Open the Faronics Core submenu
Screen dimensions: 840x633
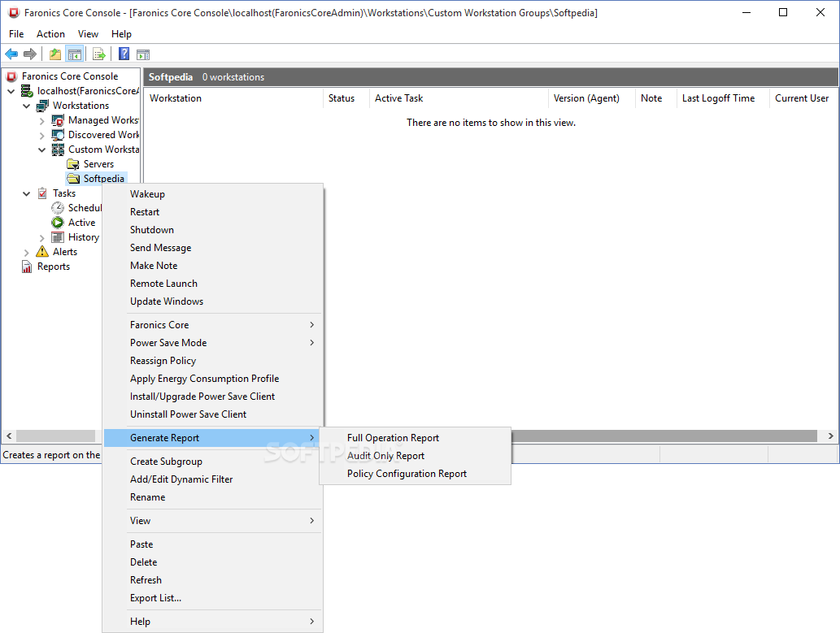(213, 324)
